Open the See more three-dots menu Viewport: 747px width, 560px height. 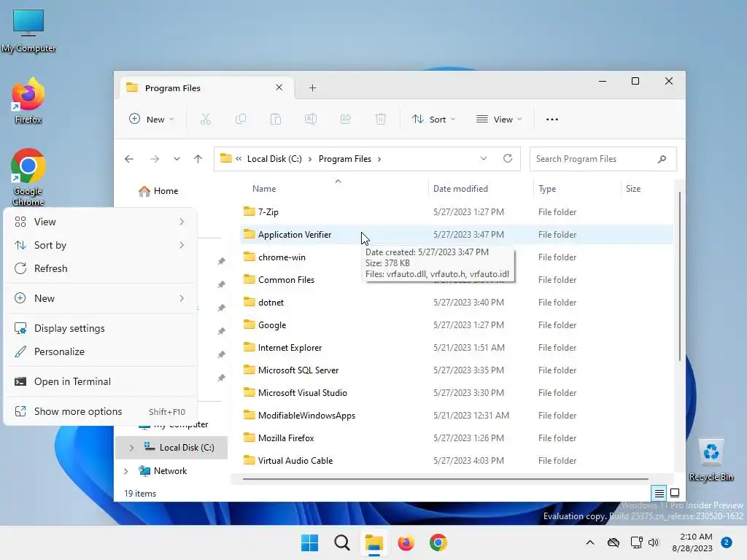click(551, 120)
